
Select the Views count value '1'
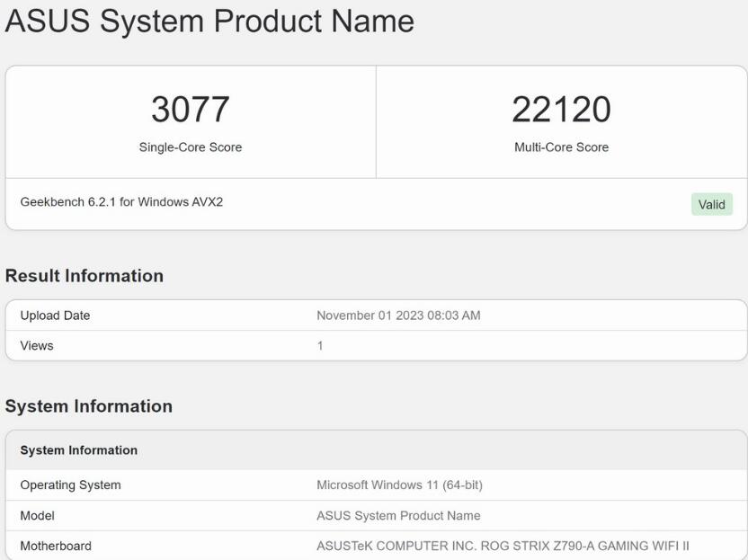(320, 346)
